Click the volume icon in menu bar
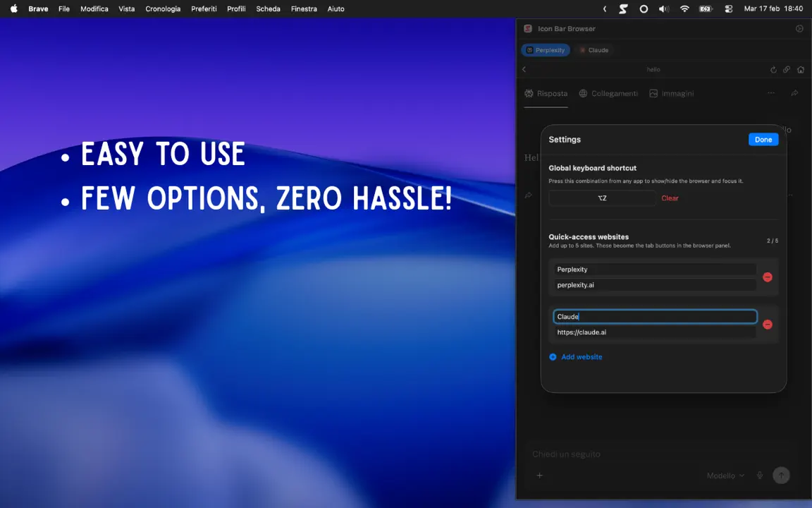The height and width of the screenshot is (508, 812). point(664,8)
